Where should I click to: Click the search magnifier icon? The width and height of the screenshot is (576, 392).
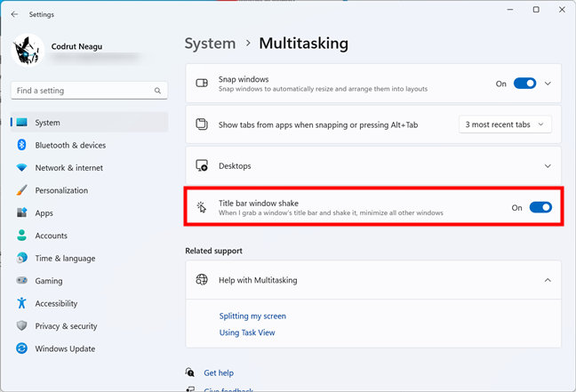158,91
